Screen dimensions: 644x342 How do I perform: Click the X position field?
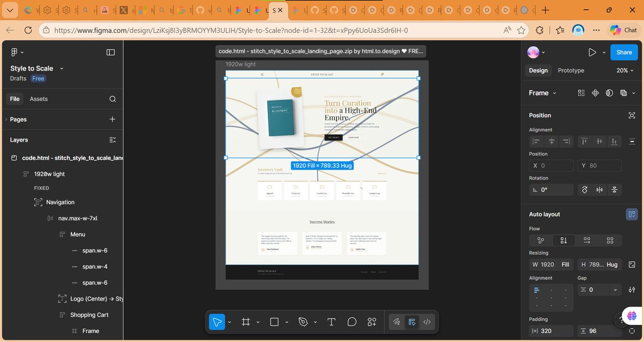(551, 166)
